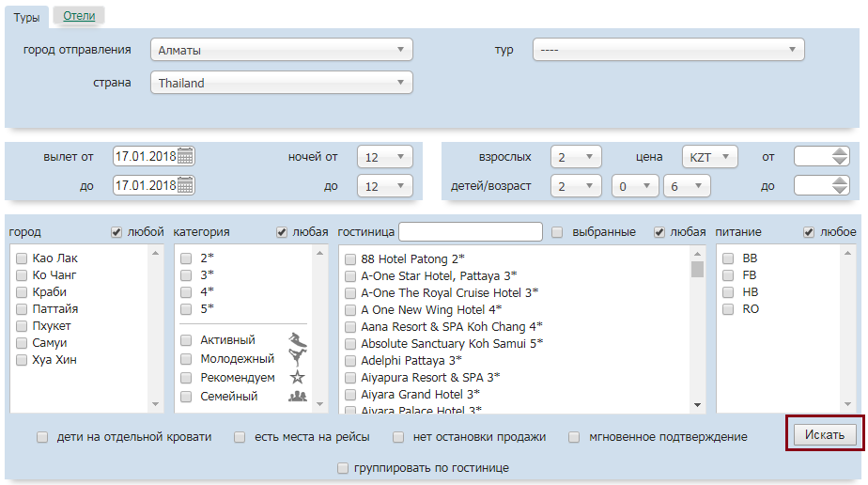Image resolution: width=868 pixels, height=485 pixels.
Task: Open the KZT currency dropdown
Action: pos(709,157)
